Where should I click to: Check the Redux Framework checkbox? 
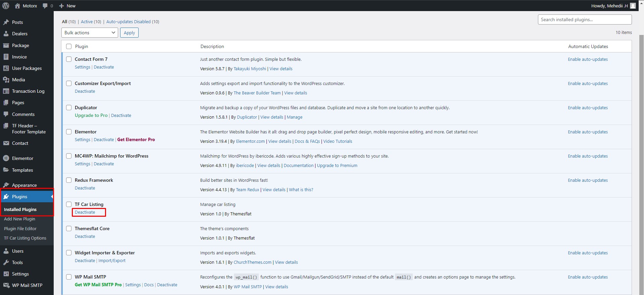click(x=69, y=180)
